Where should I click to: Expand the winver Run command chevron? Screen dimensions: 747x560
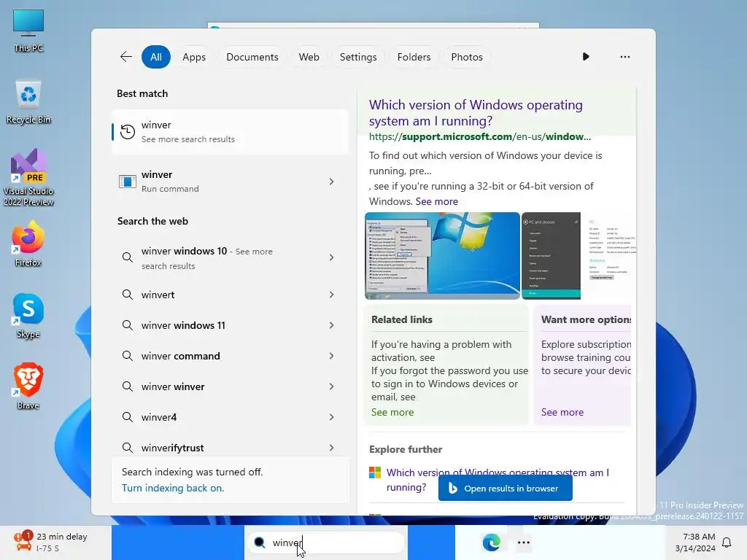(332, 182)
